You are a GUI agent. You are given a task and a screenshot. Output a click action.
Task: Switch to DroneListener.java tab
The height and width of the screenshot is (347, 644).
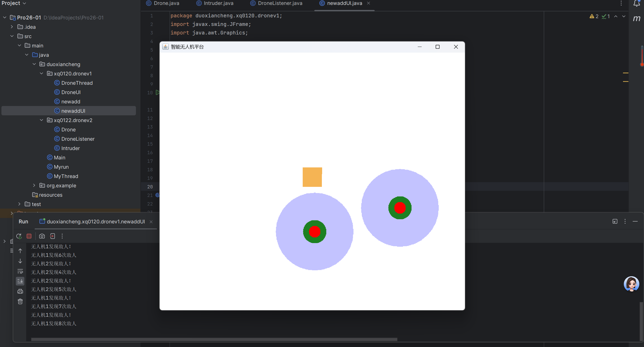280,3
